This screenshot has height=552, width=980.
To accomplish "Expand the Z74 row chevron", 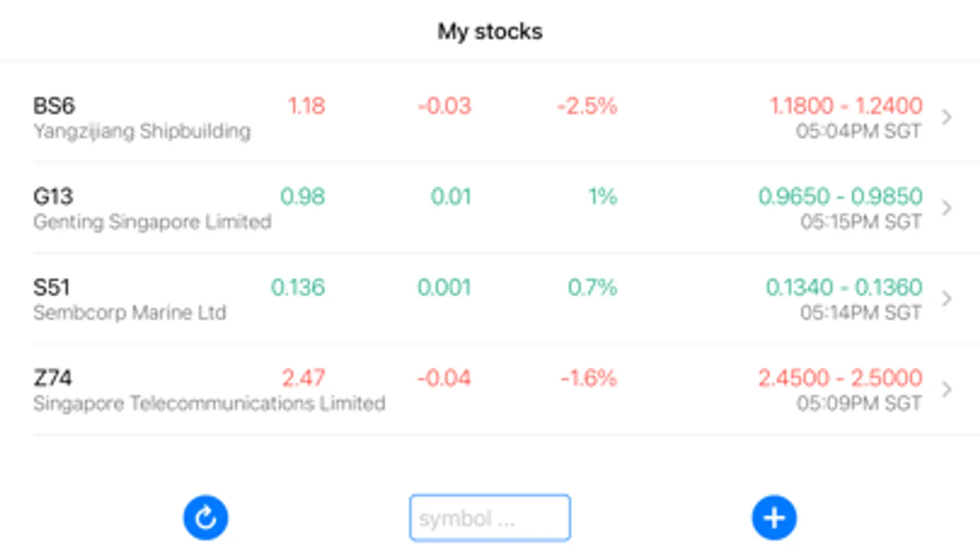I will 947,389.
